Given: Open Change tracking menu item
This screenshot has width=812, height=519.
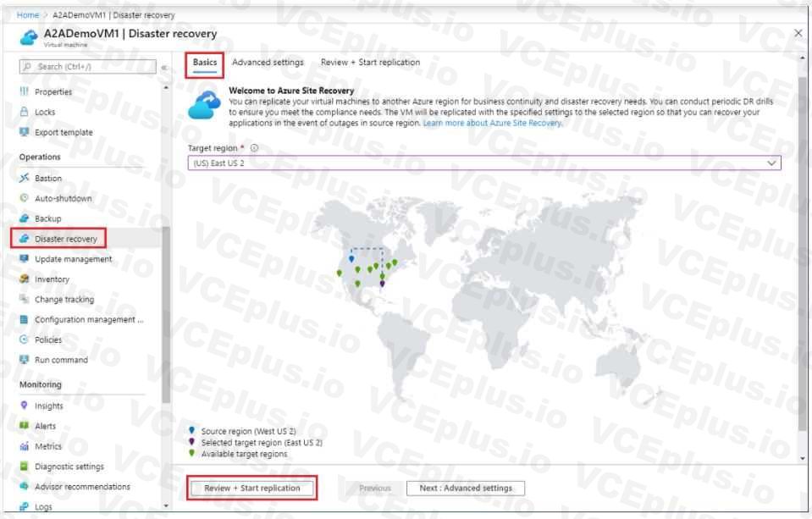Looking at the screenshot, I should tap(64, 300).
